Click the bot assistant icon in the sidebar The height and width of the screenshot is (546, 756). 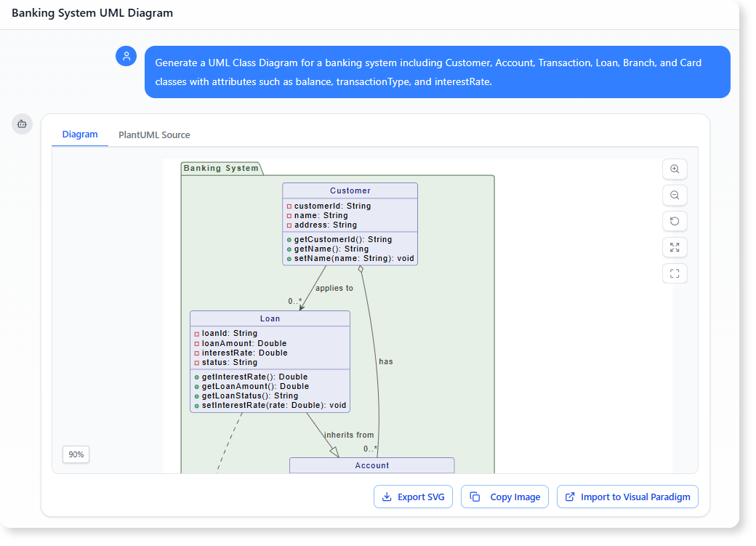click(22, 124)
